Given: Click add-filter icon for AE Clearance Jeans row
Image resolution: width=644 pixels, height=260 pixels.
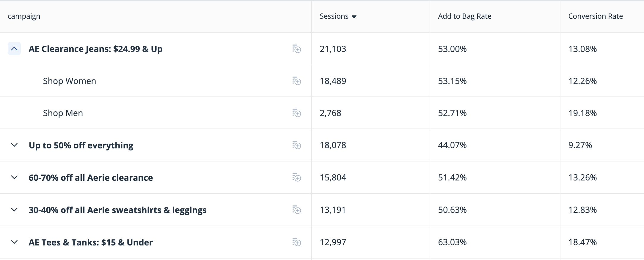Looking at the screenshot, I should coord(296,49).
